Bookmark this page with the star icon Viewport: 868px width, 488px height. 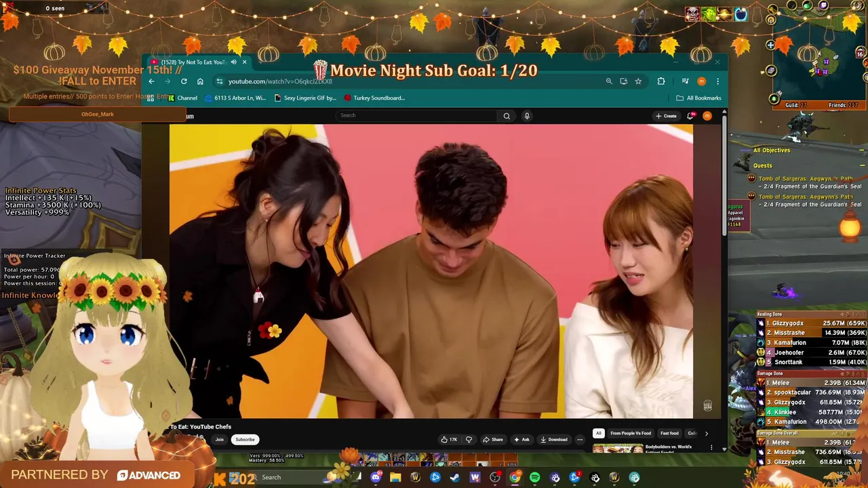[x=638, y=81]
